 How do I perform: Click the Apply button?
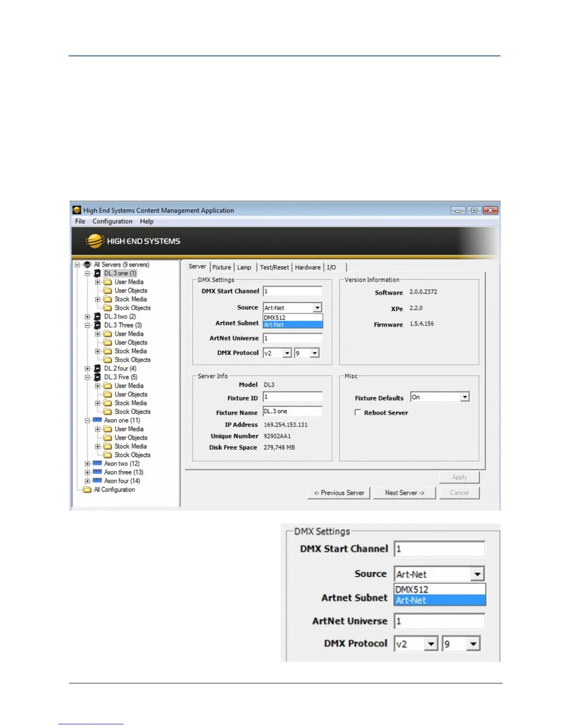tap(460, 478)
